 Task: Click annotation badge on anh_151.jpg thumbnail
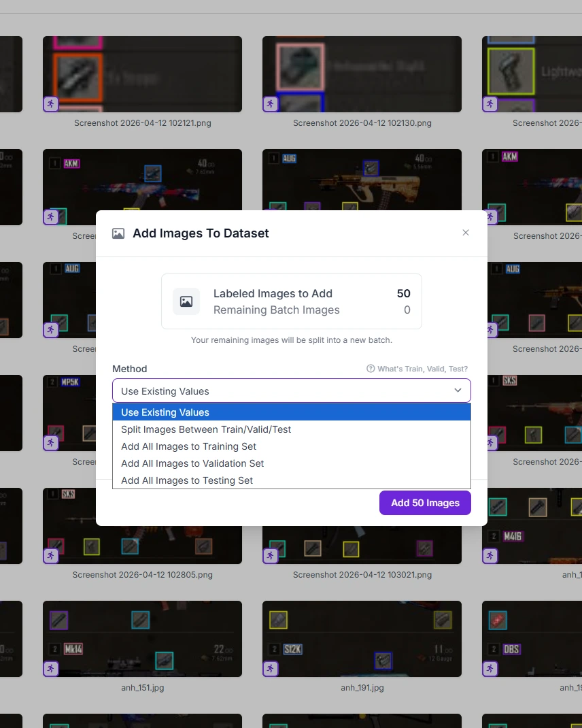(50, 669)
